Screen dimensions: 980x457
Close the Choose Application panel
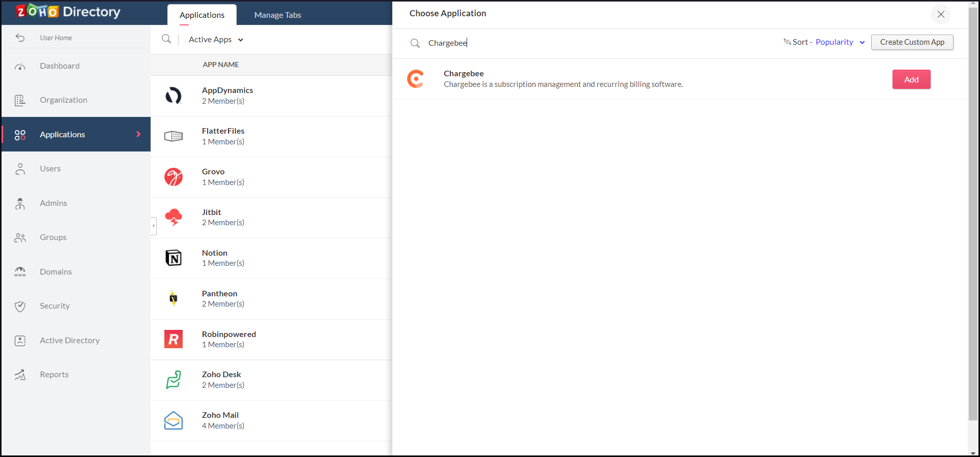pyautogui.click(x=941, y=14)
